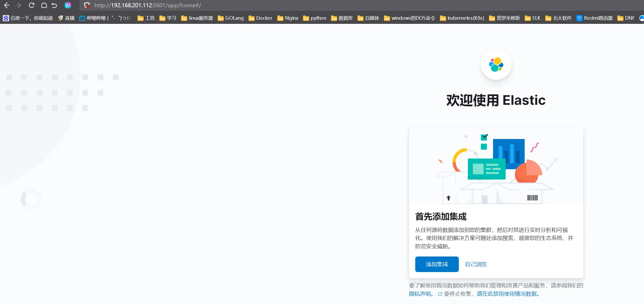Click the home icon in toolbar

point(44,5)
